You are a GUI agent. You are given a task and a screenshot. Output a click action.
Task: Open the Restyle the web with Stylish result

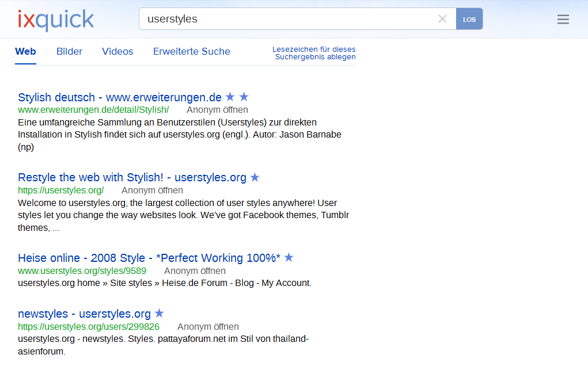(132, 177)
